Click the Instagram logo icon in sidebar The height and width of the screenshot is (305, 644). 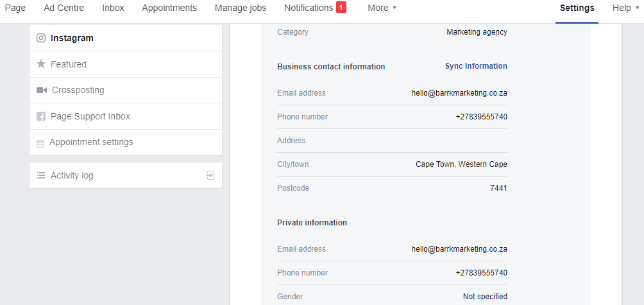41,38
